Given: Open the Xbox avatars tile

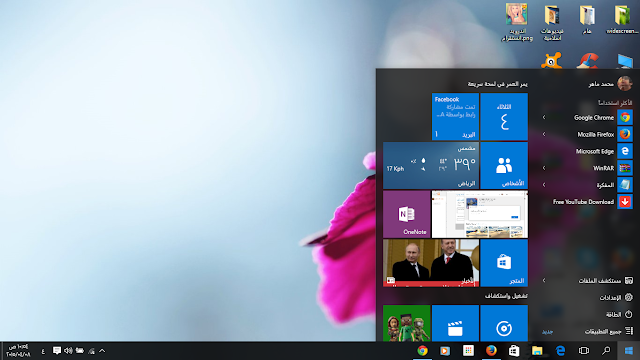Looking at the screenshot, I should click(407, 323).
